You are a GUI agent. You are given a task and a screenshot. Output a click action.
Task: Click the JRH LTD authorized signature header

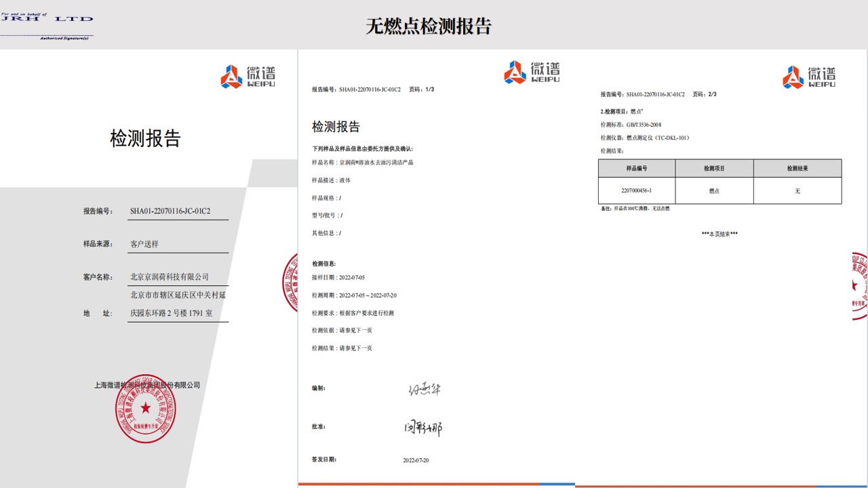(47, 26)
